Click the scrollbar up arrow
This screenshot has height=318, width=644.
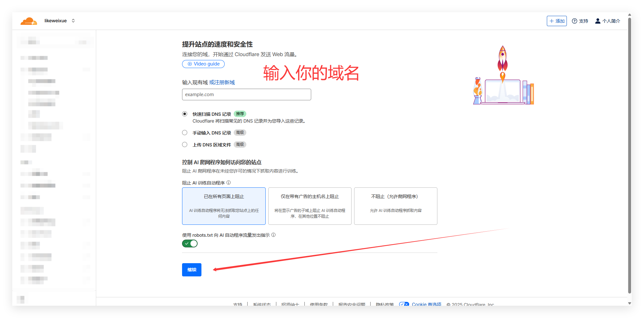[x=629, y=14]
